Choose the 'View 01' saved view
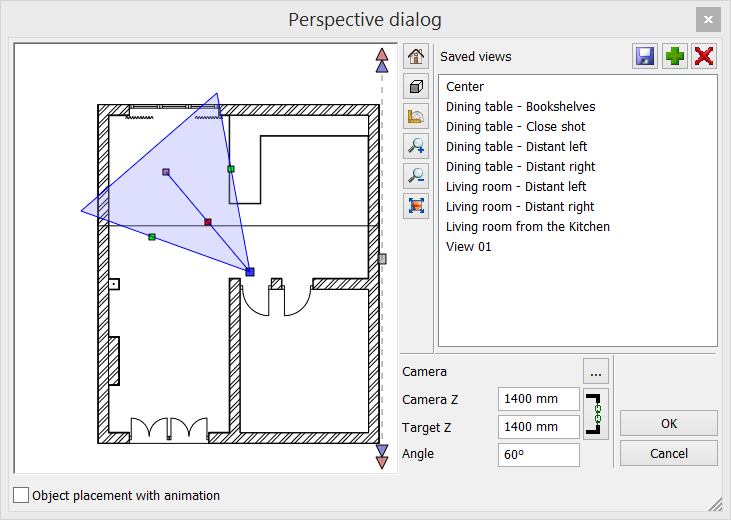 click(x=468, y=247)
